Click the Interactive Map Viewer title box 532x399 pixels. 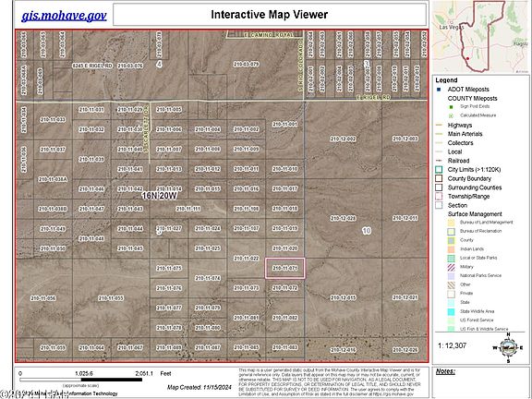pyautogui.click(x=270, y=15)
